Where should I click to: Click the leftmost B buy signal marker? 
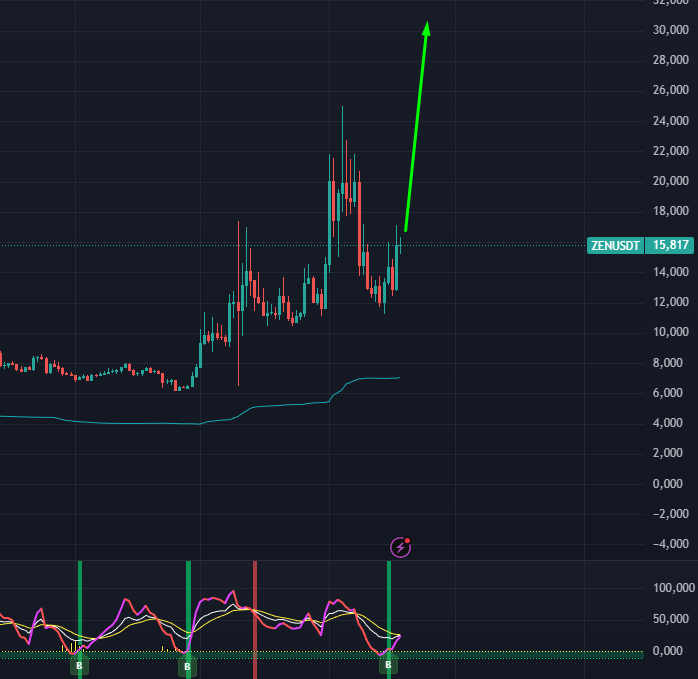pyautogui.click(x=79, y=666)
